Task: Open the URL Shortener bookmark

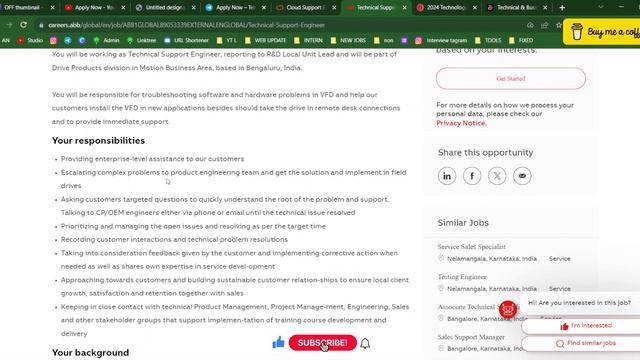Action: point(186,40)
